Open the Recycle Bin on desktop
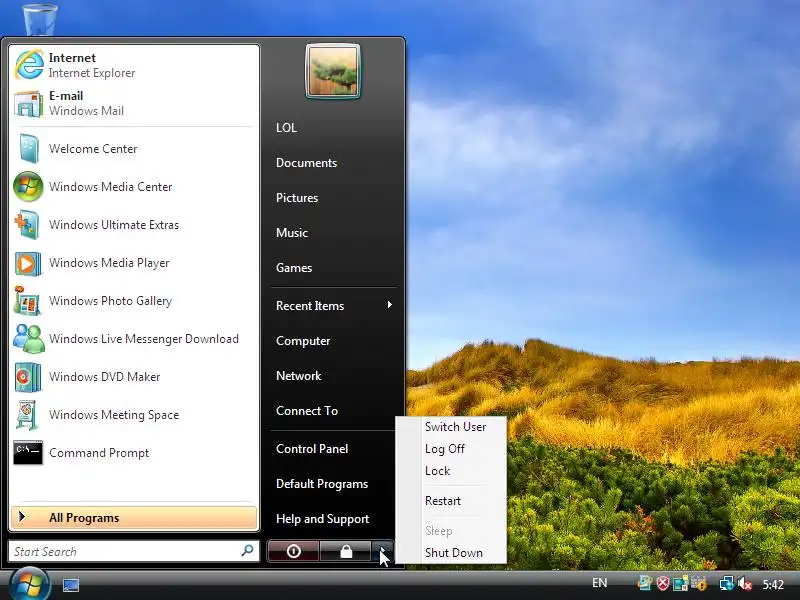This screenshot has height=600, width=800. [x=40, y=18]
